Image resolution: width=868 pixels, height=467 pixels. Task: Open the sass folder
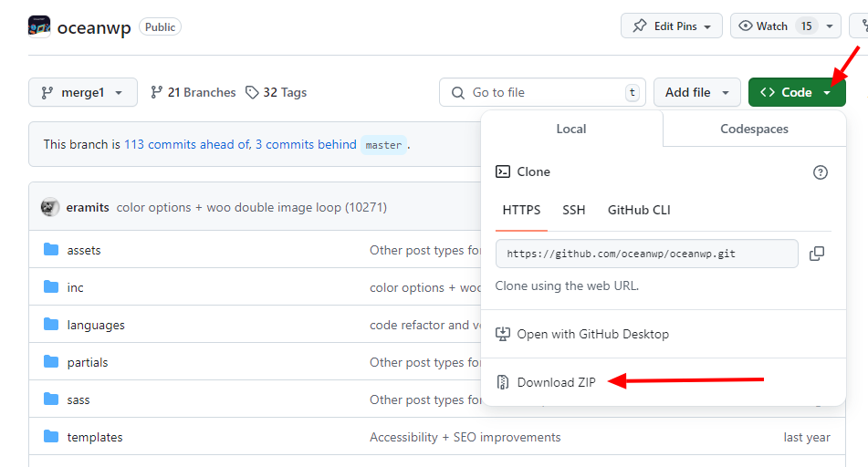(78, 400)
